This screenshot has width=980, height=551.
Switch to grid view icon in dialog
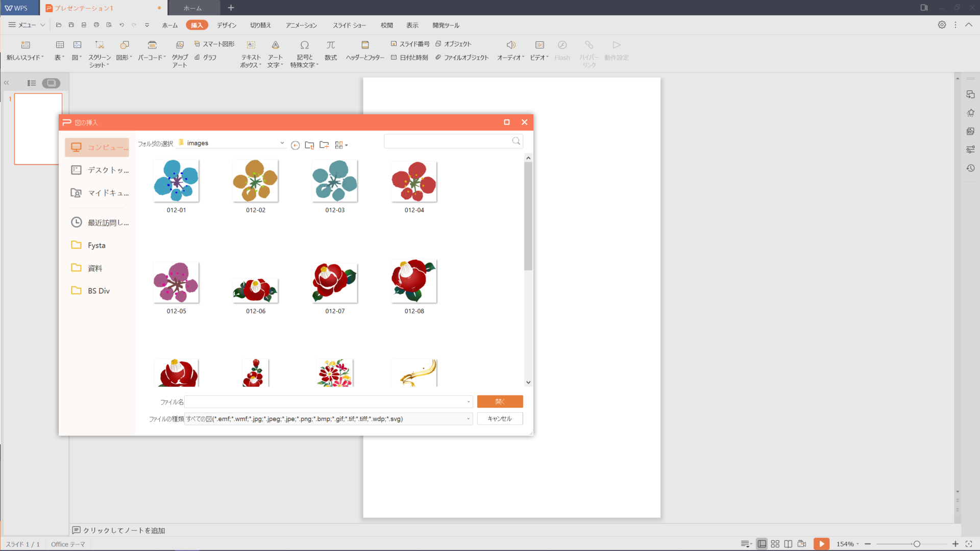coord(338,145)
